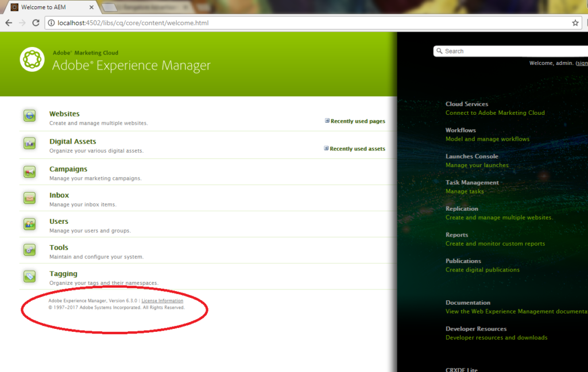Open Documentation
588x372 pixels.
tap(468, 303)
